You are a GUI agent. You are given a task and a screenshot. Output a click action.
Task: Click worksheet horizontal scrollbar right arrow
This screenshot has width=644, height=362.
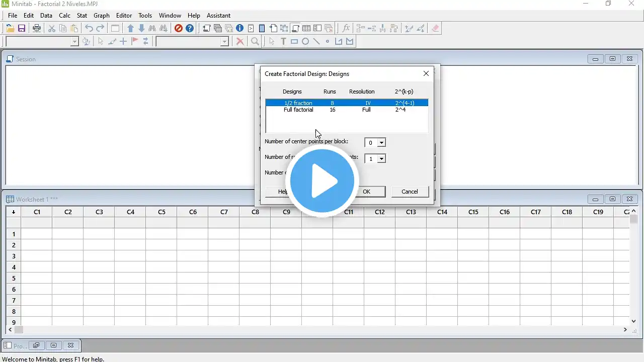tap(625, 330)
